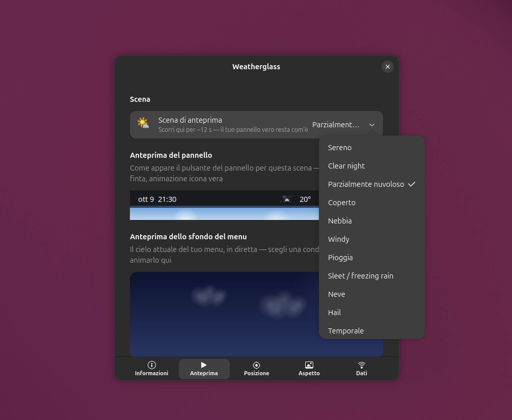Viewport: 512px width, 420px height.
Task: Click the ott 9 21:30 clock text
Action: 157,200
